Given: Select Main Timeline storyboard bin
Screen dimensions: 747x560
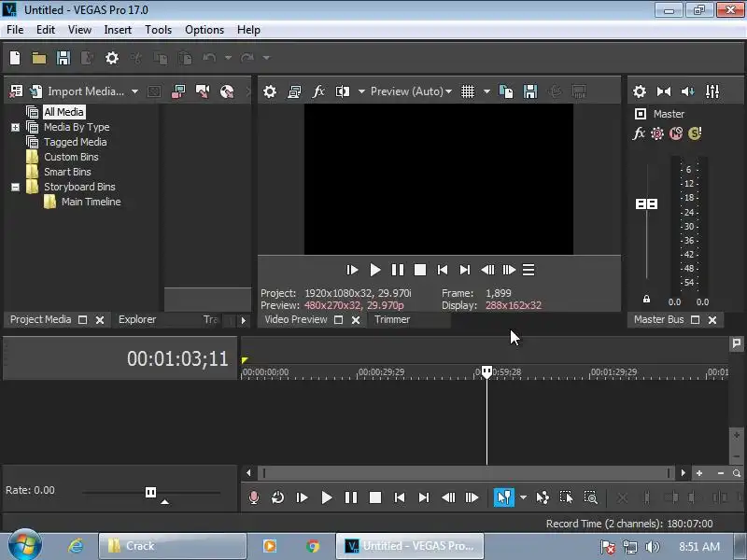Looking at the screenshot, I should coord(91,202).
